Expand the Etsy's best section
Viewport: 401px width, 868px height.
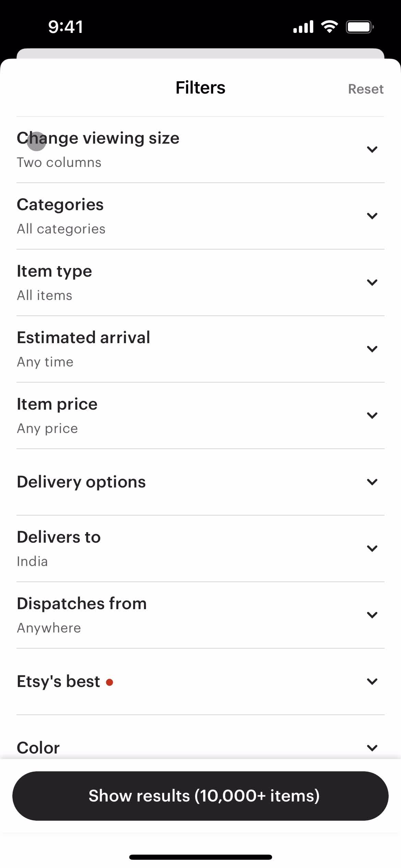pos(200,682)
